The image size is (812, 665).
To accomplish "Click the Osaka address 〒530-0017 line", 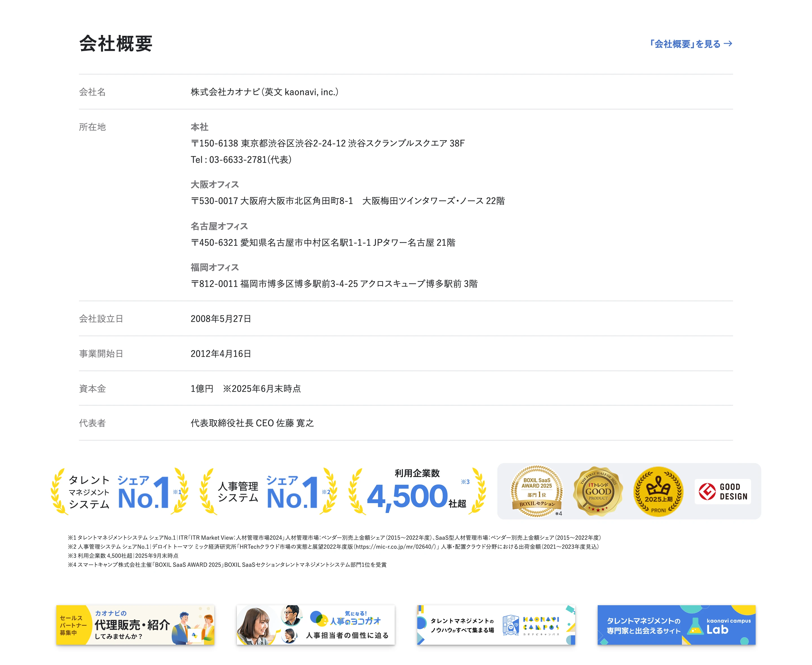I will (348, 201).
